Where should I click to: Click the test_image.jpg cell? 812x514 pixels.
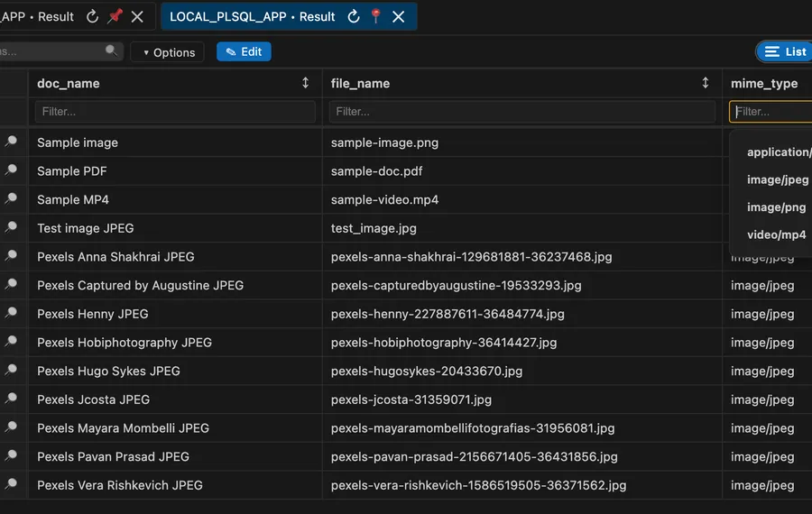point(522,228)
